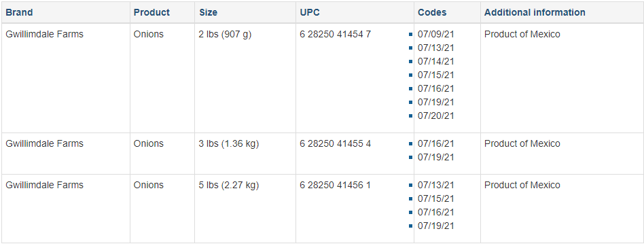
Task: Click code 07/09/21 in first row
Action: coord(435,35)
